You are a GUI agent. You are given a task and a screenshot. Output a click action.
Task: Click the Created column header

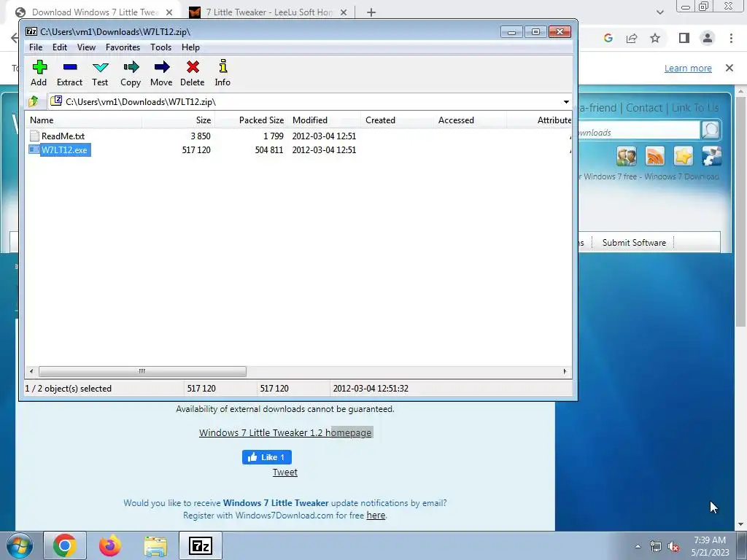(x=397, y=120)
